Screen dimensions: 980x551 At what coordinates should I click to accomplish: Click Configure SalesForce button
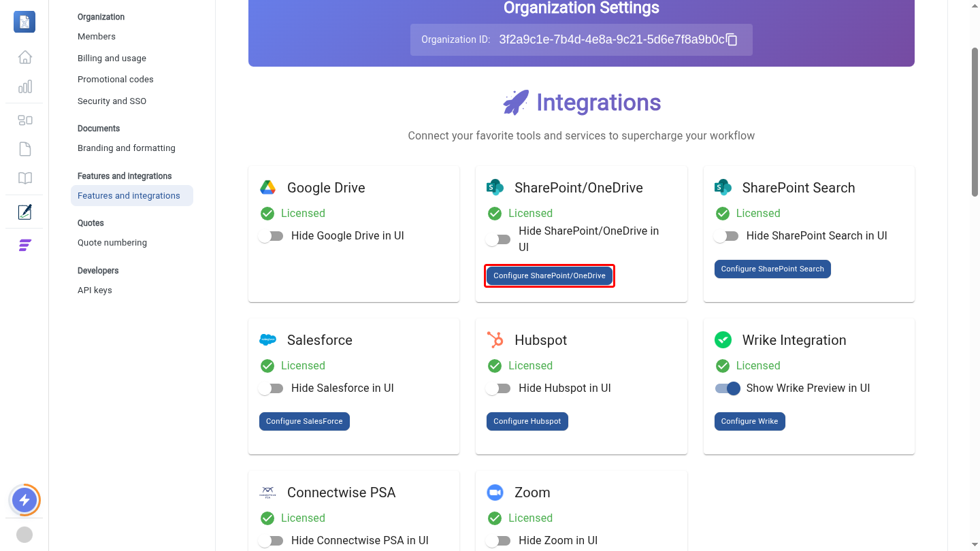click(304, 421)
